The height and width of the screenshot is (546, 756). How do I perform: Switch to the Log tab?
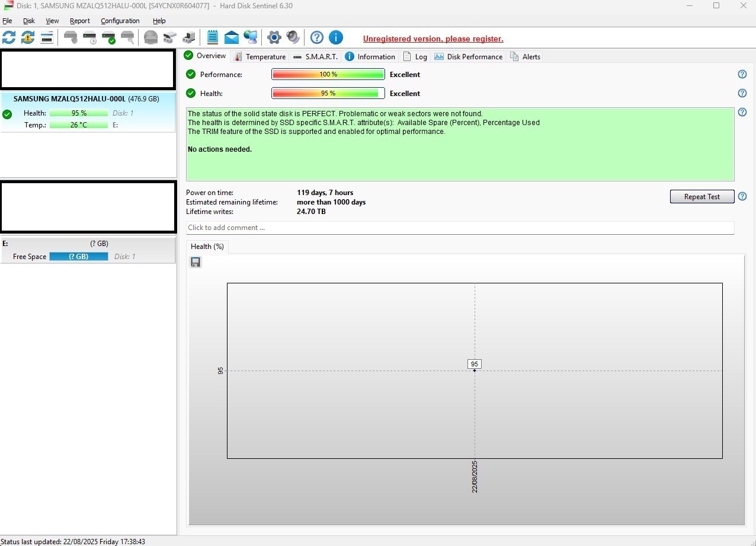coord(415,56)
